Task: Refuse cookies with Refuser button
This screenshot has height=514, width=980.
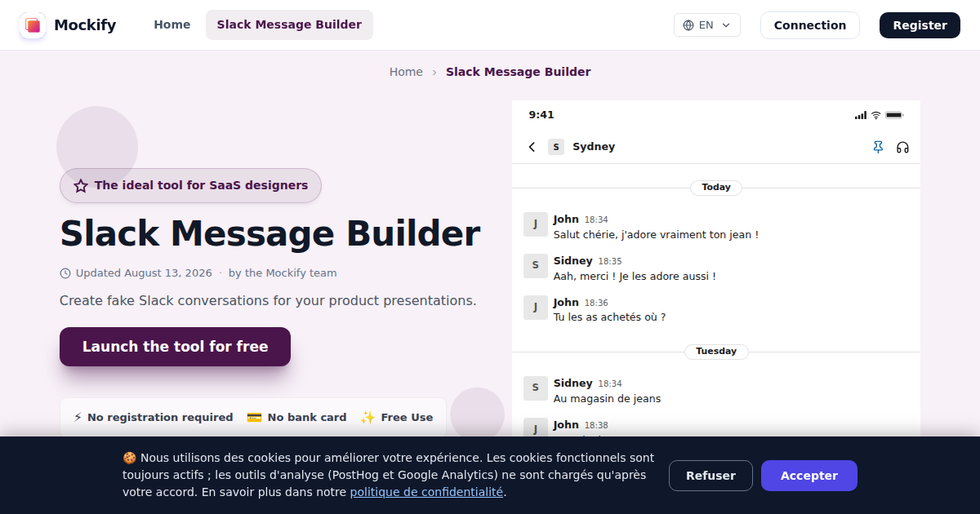Action: pyautogui.click(x=710, y=476)
